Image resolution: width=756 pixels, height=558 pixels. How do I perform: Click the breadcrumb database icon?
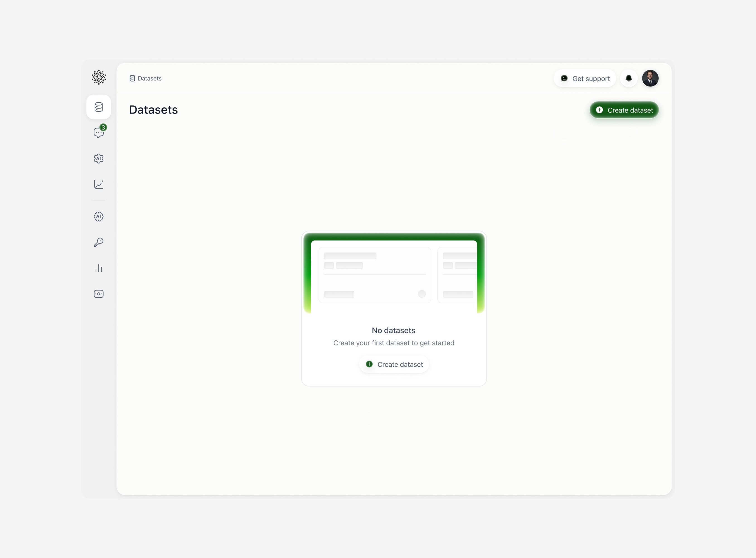point(132,78)
